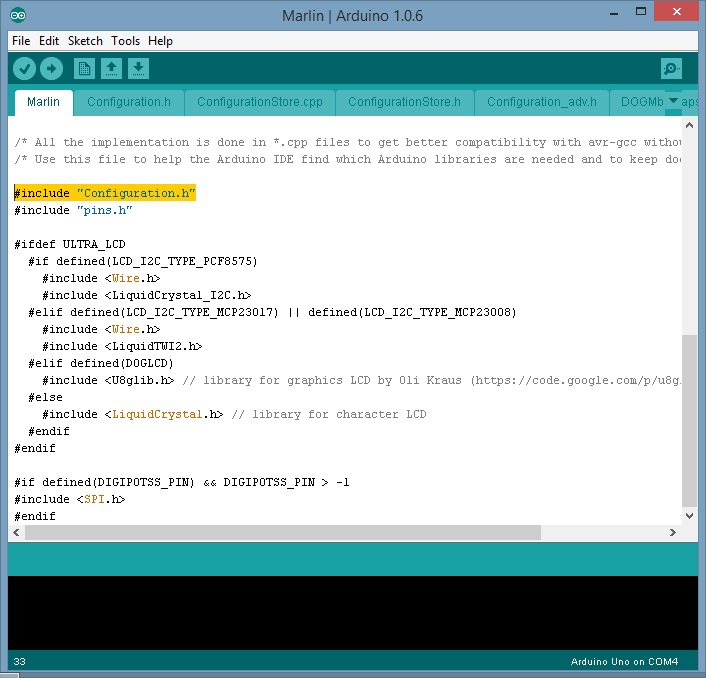Open a sketch with the Open icon
Screen dimensions: 706x678
point(111,68)
